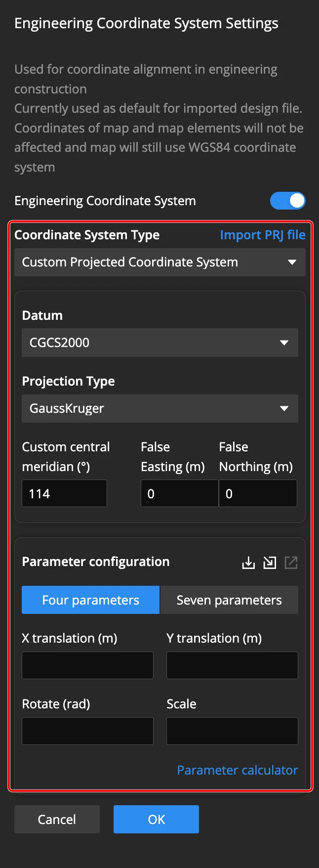
Task: Click the greyed-out export parameters icon
Action: tap(291, 563)
